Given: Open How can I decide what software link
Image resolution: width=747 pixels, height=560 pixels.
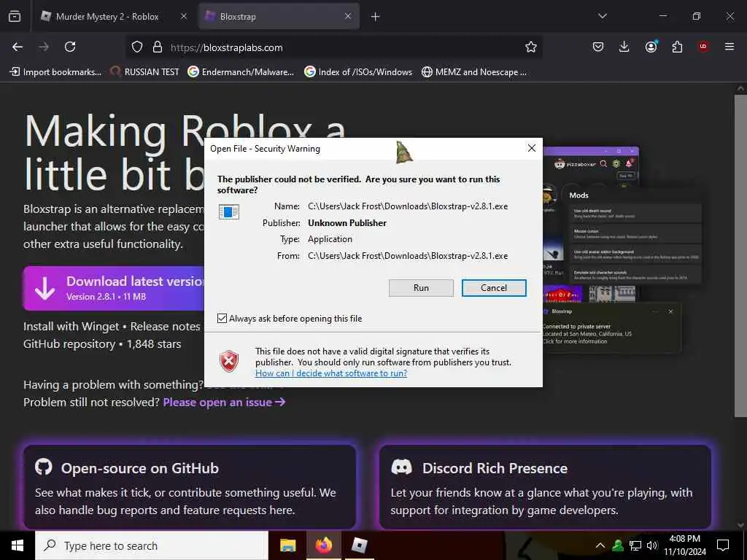Looking at the screenshot, I should click(331, 373).
